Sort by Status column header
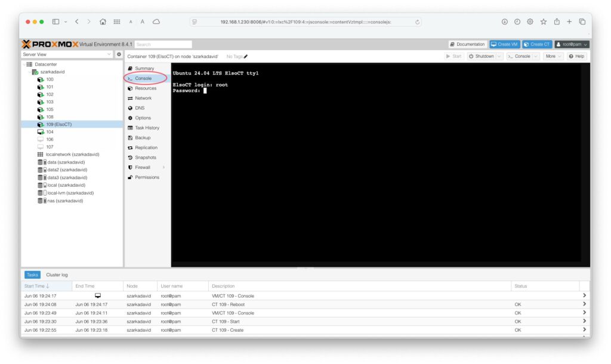611x364 pixels. point(545,286)
